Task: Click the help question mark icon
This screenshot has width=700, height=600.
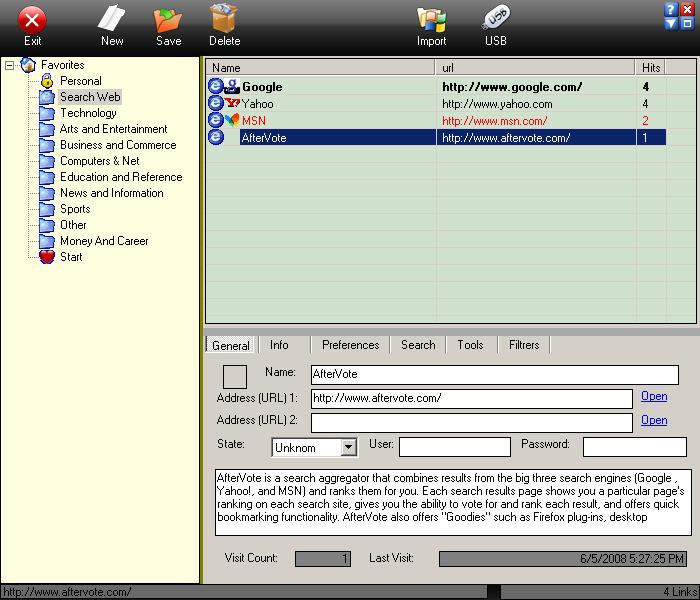Action: [x=670, y=10]
